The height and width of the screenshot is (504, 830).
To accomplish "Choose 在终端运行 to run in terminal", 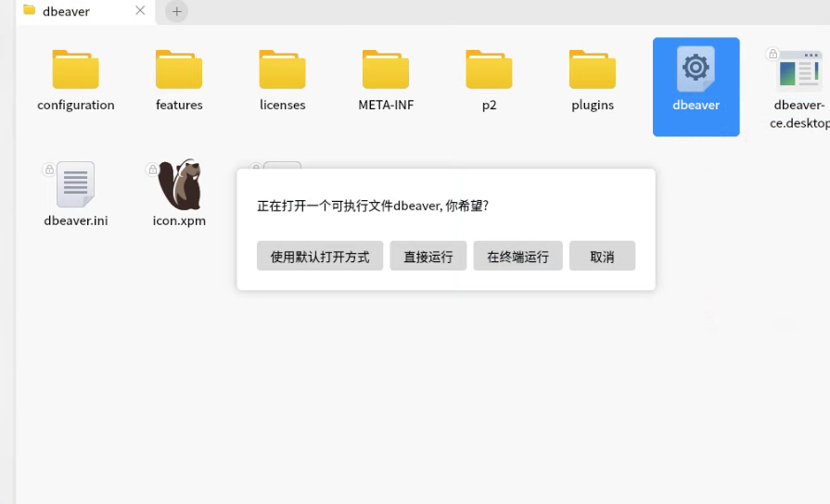I will point(517,256).
